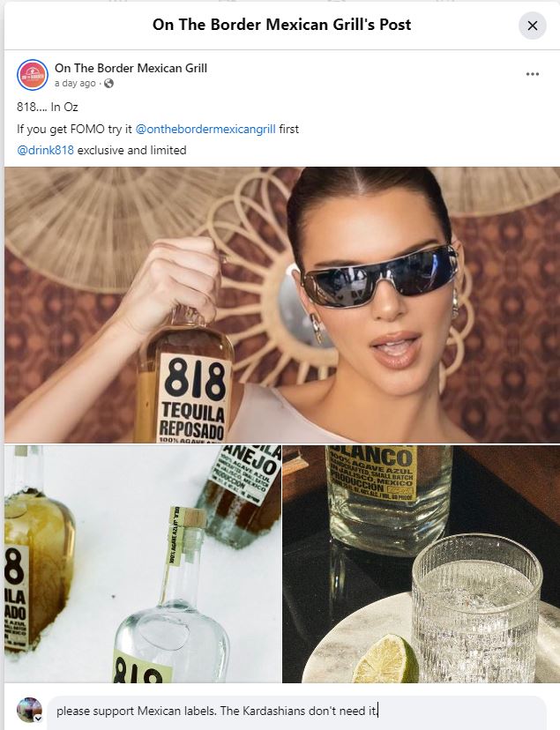Expand the comment-as identity chevron on avatar
The image size is (560, 730).
pos(38,718)
